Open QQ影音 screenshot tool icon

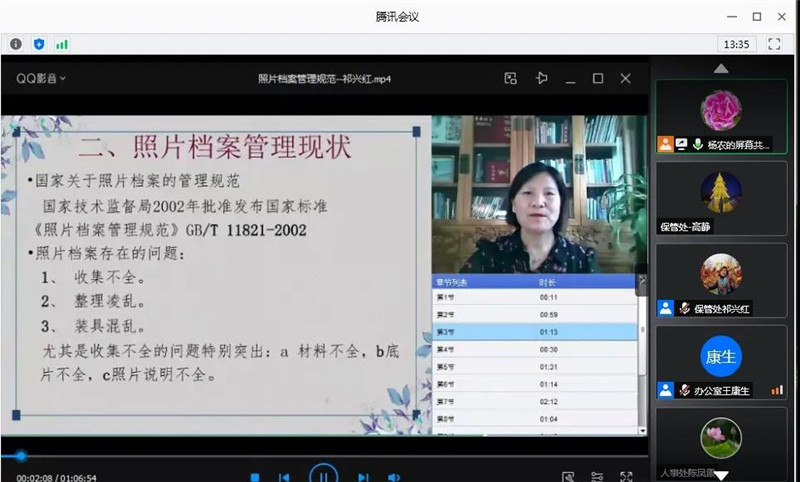[x=568, y=476]
